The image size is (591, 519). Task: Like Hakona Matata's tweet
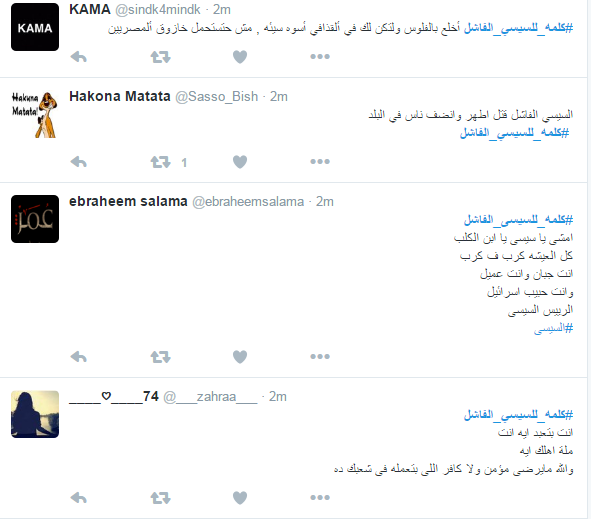point(240,162)
